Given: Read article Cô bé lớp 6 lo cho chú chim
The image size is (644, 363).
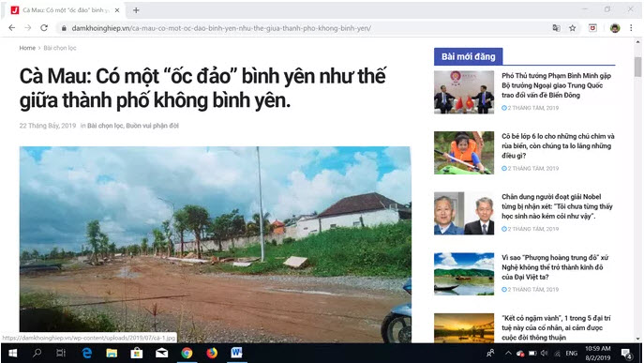Looking at the screenshot, I should [558, 146].
